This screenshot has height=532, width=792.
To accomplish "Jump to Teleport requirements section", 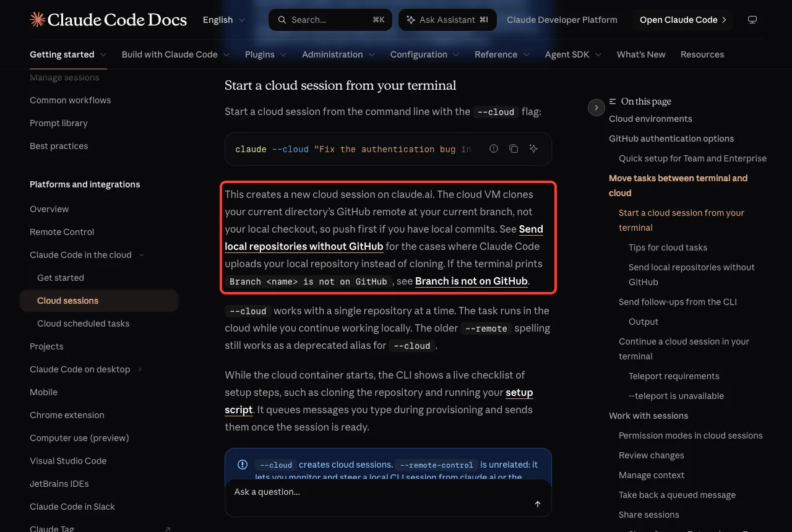I will coord(674,376).
